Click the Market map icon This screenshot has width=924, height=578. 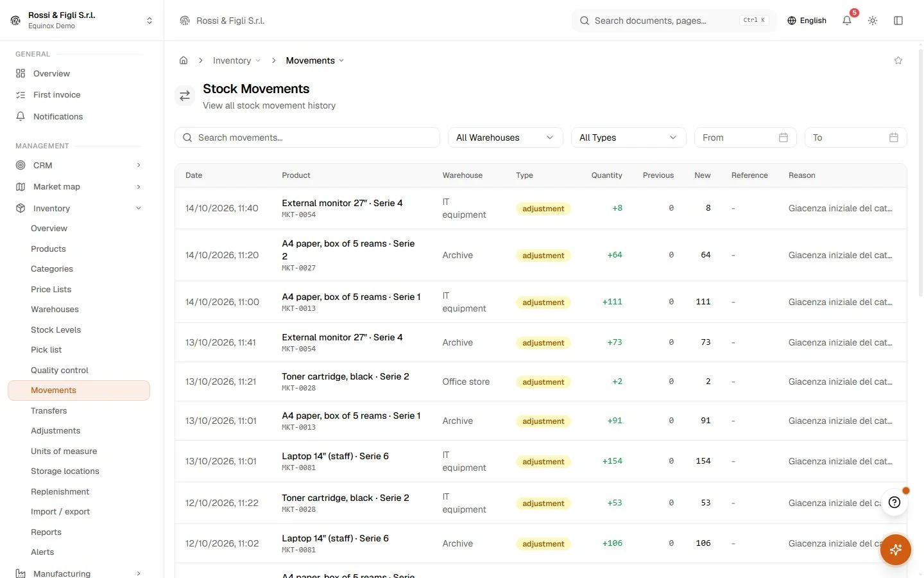[x=21, y=186]
